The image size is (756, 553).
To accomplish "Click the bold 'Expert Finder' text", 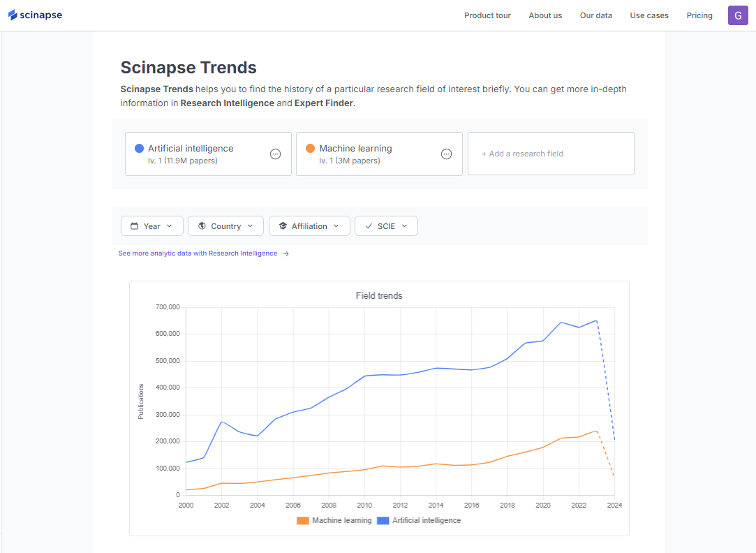I will (x=323, y=103).
